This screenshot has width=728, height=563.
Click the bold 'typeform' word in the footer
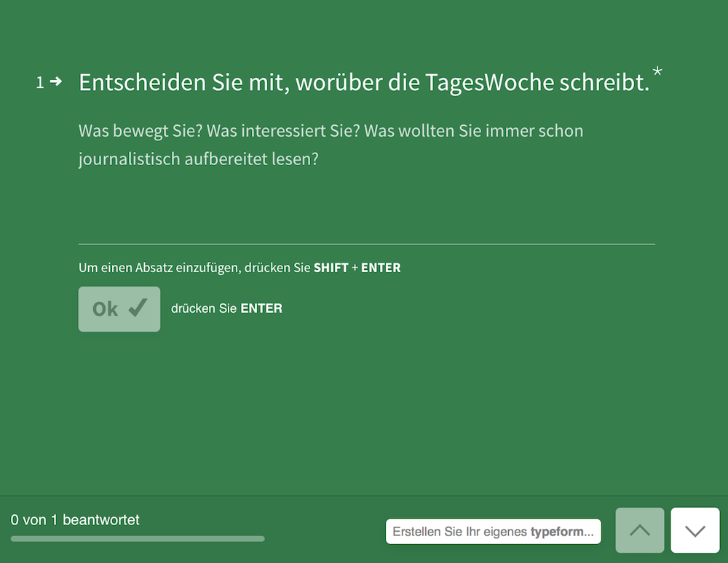click(x=558, y=532)
